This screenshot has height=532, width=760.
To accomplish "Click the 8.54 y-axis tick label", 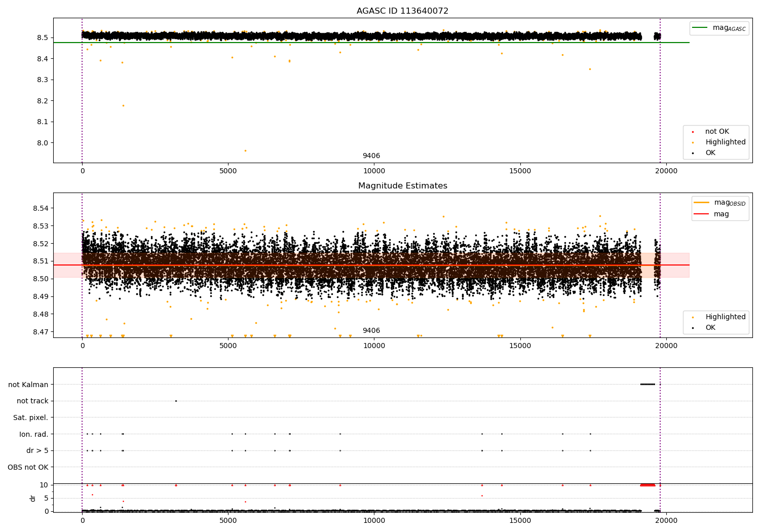I will [41, 208].
